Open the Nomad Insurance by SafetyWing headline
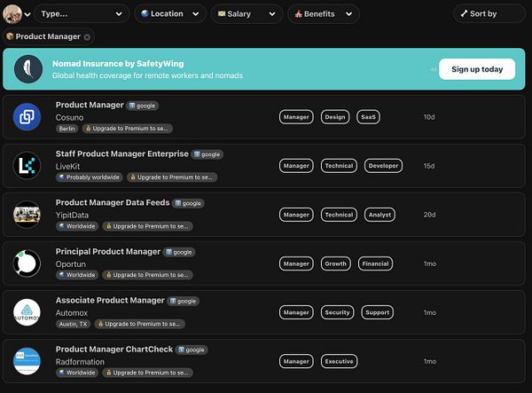 [x=118, y=64]
